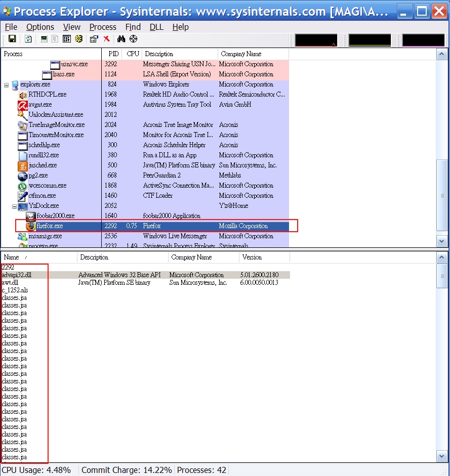Select the advapi32.dll row

click(146, 275)
